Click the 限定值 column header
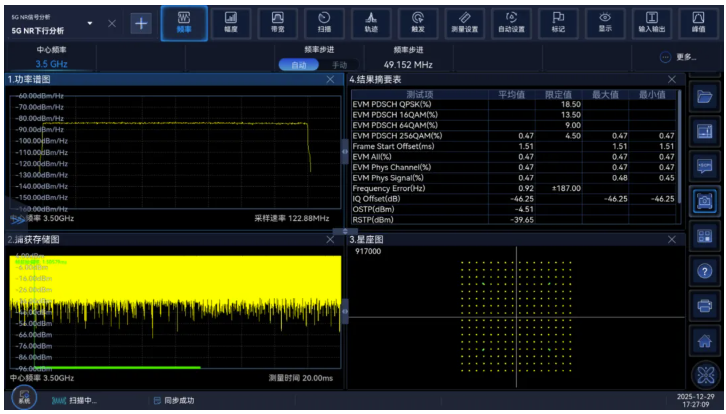The width and height of the screenshot is (726, 414). coord(558,94)
